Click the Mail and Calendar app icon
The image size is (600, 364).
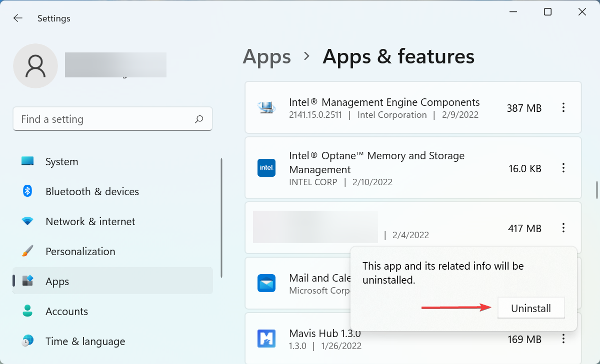(266, 283)
